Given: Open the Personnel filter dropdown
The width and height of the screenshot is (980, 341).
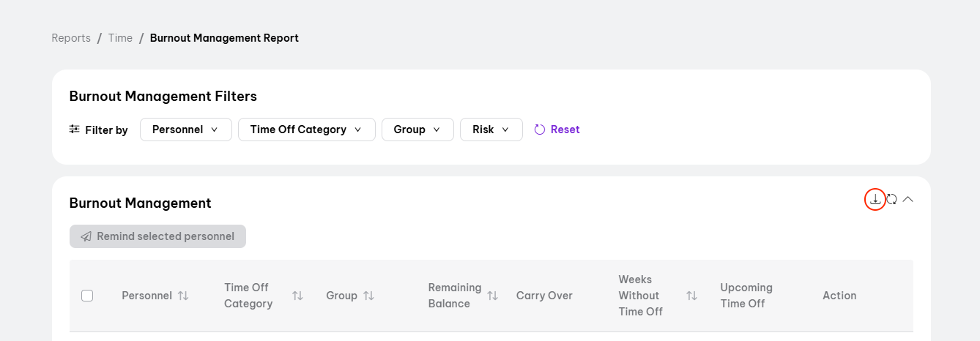Looking at the screenshot, I should tap(185, 130).
